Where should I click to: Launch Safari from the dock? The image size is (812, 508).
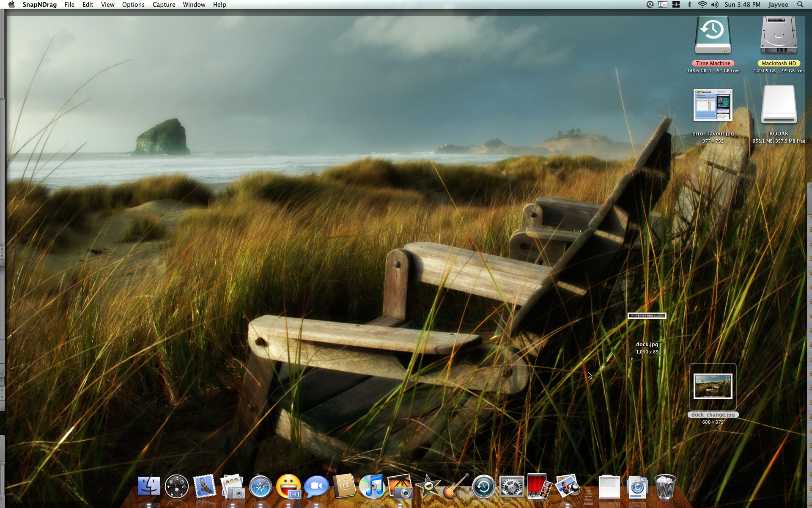click(260, 487)
